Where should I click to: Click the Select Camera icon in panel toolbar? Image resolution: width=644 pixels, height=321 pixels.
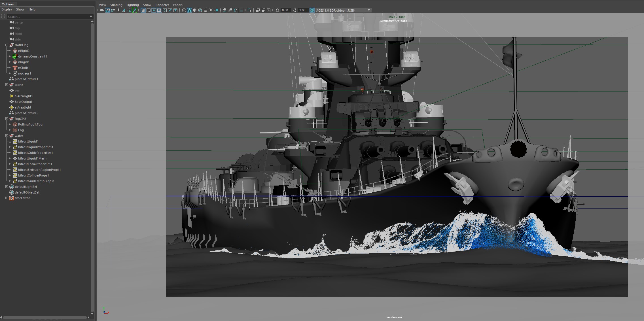coord(102,10)
